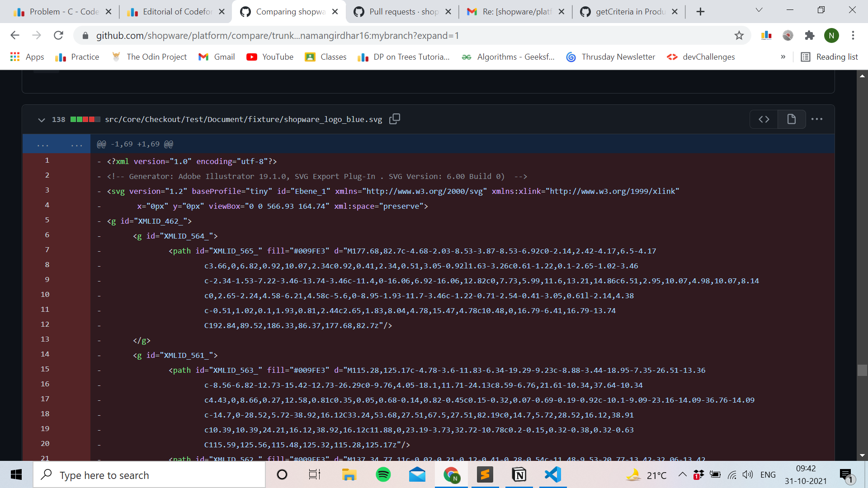Bookmark this page with the star
The width and height of the screenshot is (868, 488).
[739, 35]
